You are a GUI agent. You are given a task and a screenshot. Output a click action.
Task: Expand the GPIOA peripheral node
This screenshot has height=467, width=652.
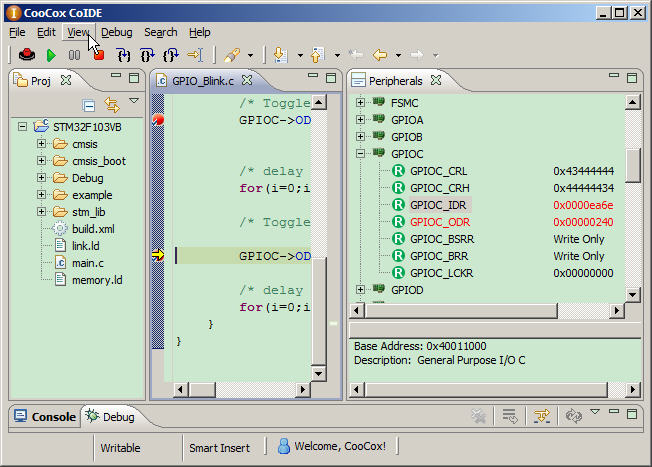click(x=361, y=119)
